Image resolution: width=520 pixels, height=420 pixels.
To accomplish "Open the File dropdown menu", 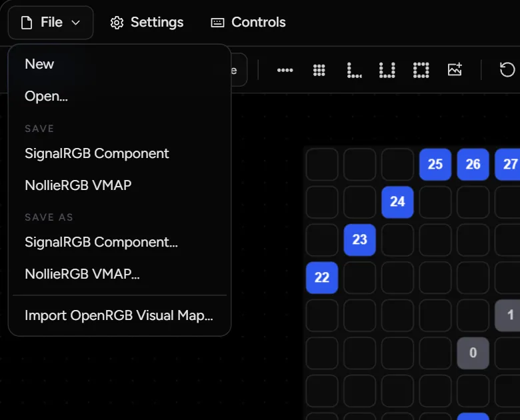I will 51,23.
